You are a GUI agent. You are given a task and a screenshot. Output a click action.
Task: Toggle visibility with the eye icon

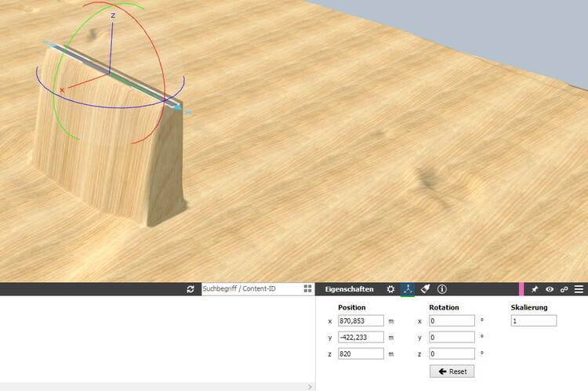coord(550,289)
